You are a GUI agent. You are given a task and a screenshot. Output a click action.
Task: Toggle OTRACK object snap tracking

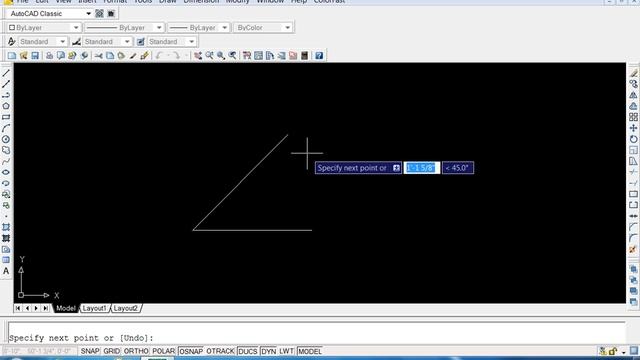220,351
